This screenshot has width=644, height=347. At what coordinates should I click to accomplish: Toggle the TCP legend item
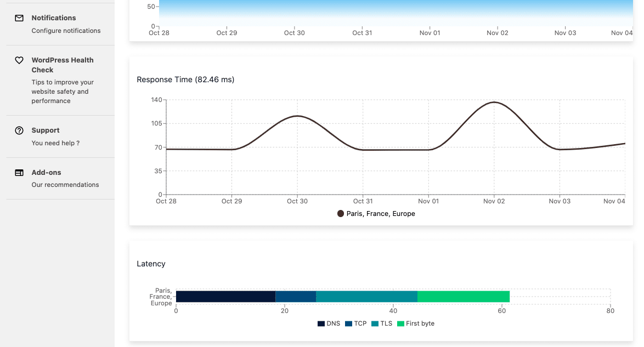coord(356,323)
